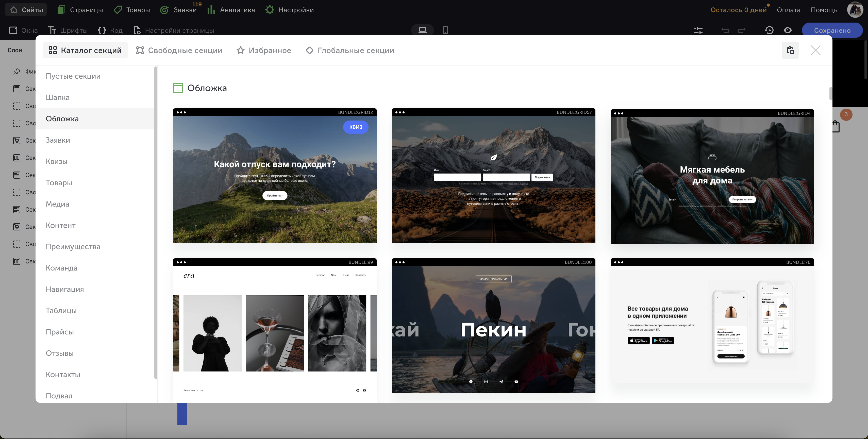Viewport: 868px width, 439px height.
Task: Switch to mobile device view
Action: pos(445,30)
